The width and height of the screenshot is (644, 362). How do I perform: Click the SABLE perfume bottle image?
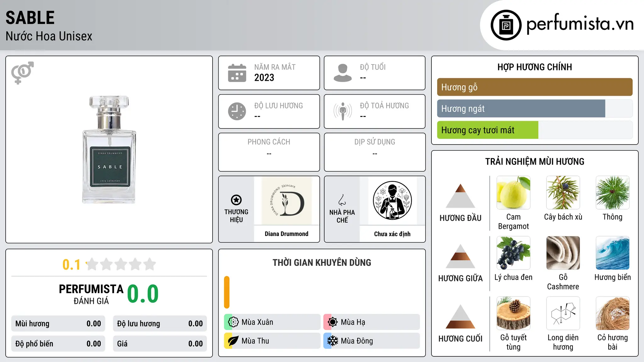tap(109, 150)
